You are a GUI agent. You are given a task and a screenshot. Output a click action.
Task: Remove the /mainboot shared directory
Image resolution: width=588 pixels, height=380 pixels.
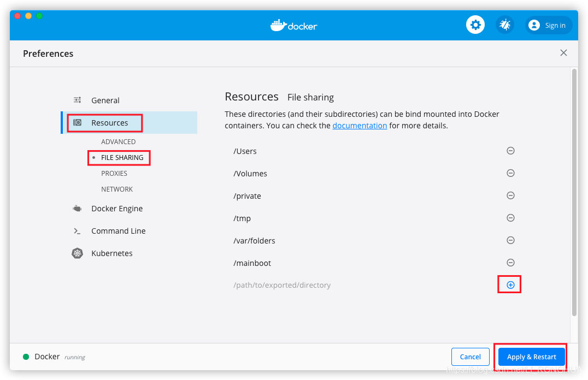pos(510,263)
